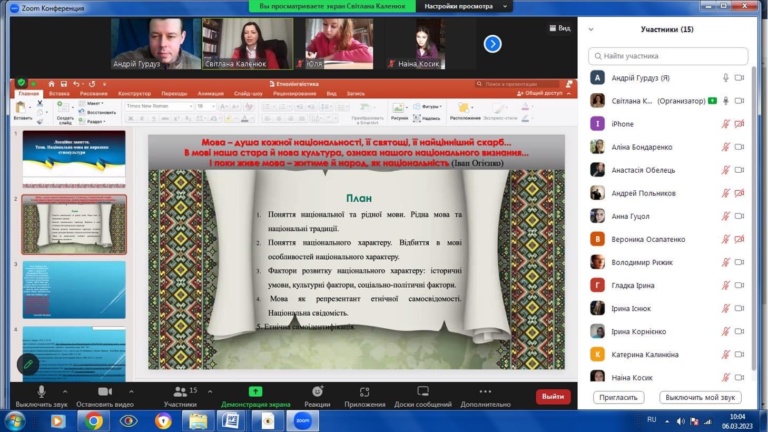The height and width of the screenshot is (432, 768).
Task: Click the Пригласить button
Action: point(619,397)
